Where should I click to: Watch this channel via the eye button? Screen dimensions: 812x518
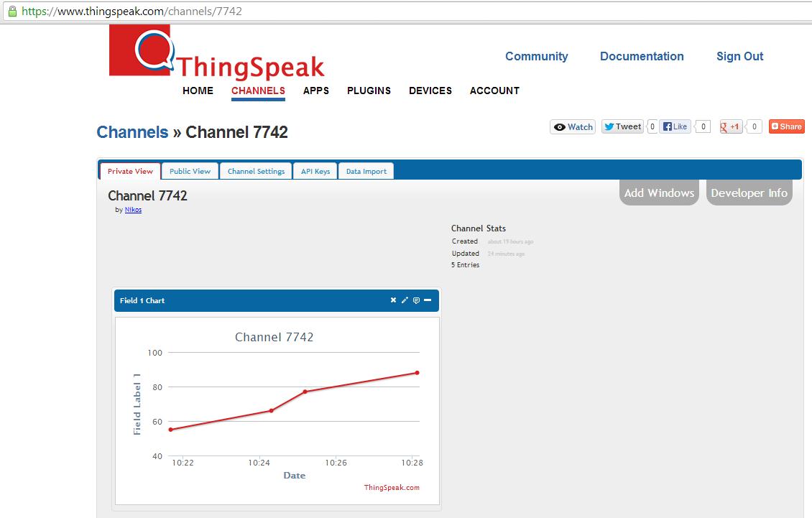pyautogui.click(x=572, y=127)
